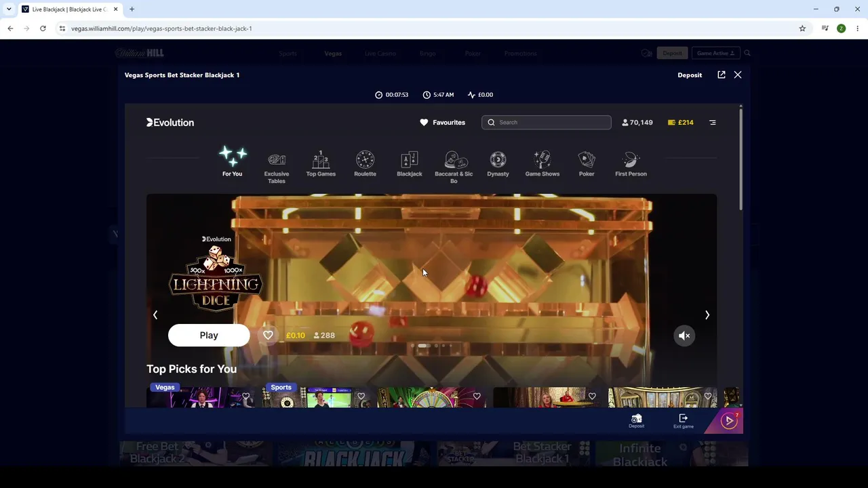The height and width of the screenshot is (488, 868).
Task: Open the Vegas-tagged top pick thumbnail
Action: pos(201,397)
